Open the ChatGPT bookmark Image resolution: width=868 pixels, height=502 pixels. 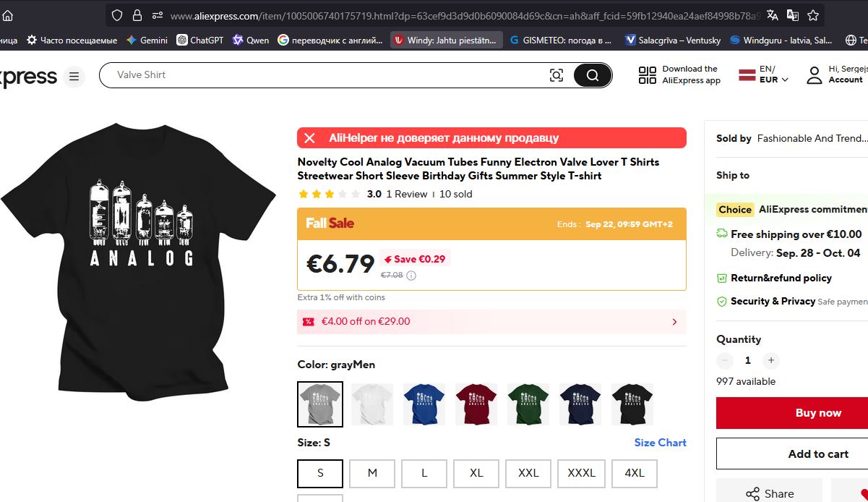[x=200, y=41]
